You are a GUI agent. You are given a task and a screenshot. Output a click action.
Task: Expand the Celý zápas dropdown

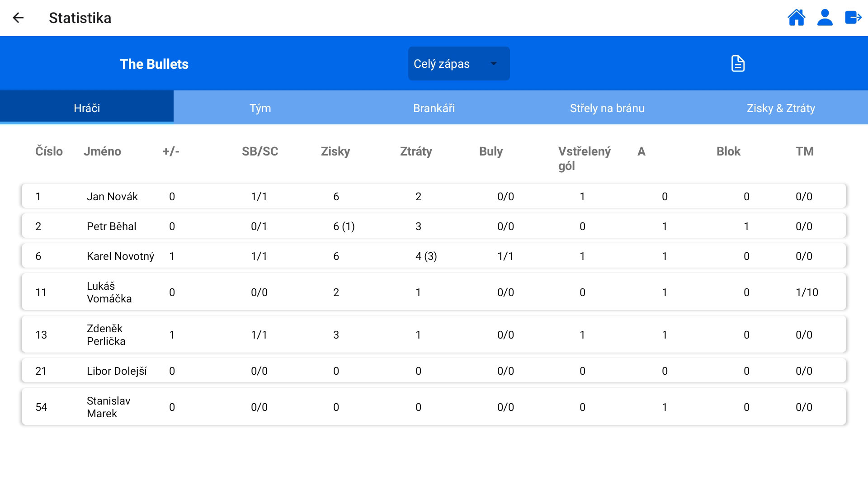(x=458, y=64)
